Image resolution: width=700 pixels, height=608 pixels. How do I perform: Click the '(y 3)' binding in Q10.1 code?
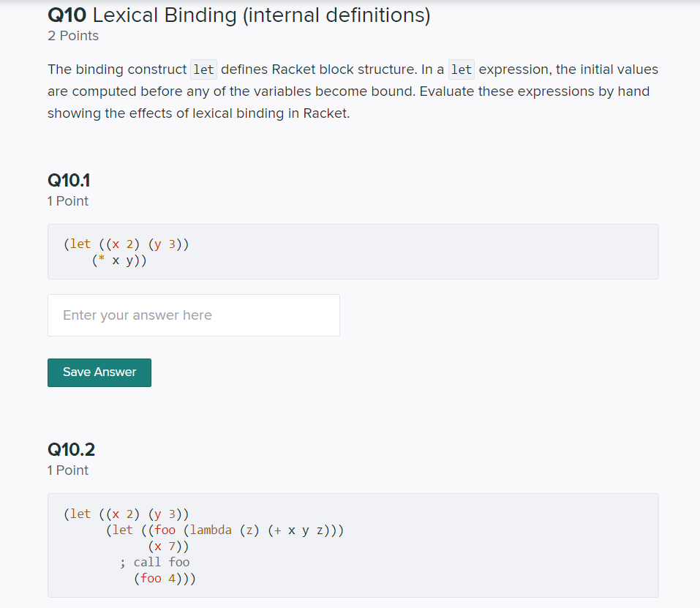164,244
